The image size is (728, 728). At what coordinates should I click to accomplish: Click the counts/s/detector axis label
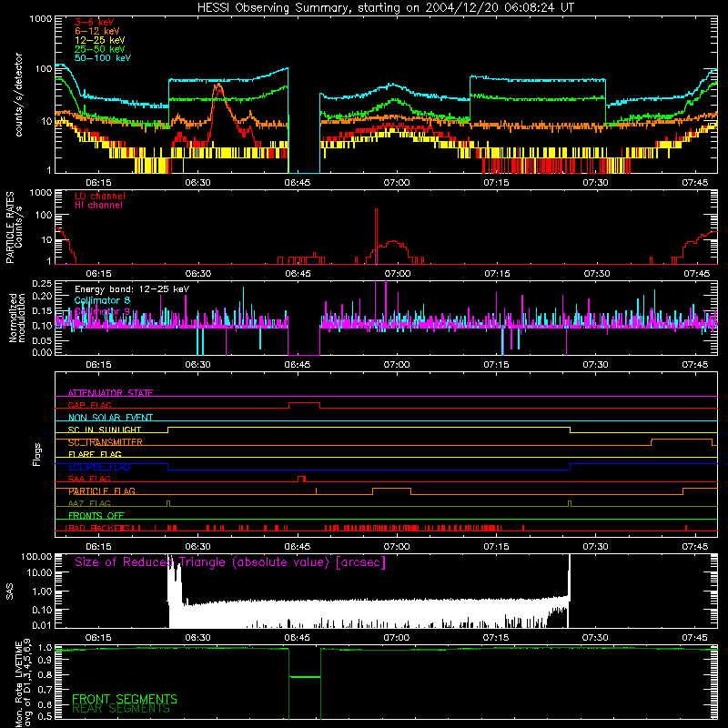tap(19, 95)
